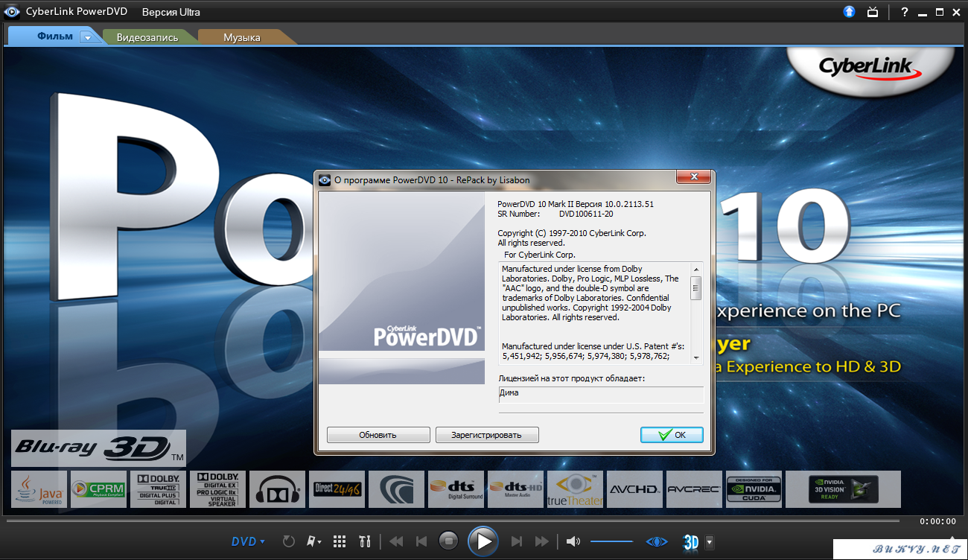The width and height of the screenshot is (968, 560).
Task: Open the DVD source dropdown
Action: pyautogui.click(x=249, y=542)
